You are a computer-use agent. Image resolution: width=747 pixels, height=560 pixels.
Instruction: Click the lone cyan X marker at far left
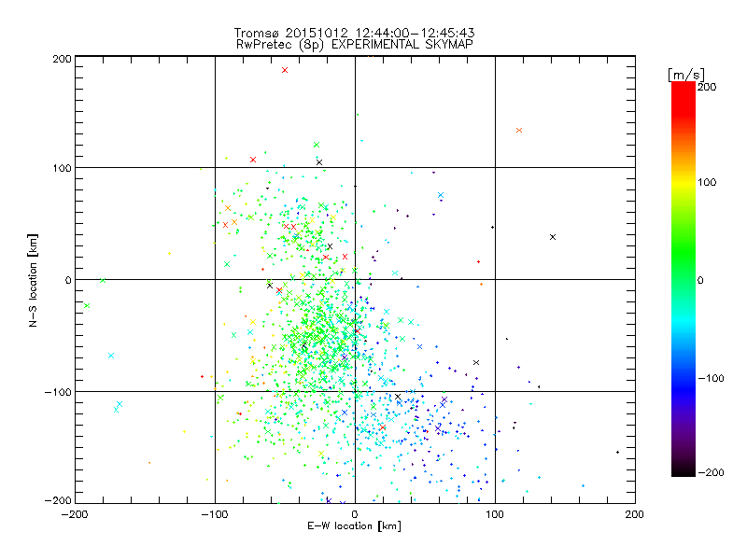point(111,356)
